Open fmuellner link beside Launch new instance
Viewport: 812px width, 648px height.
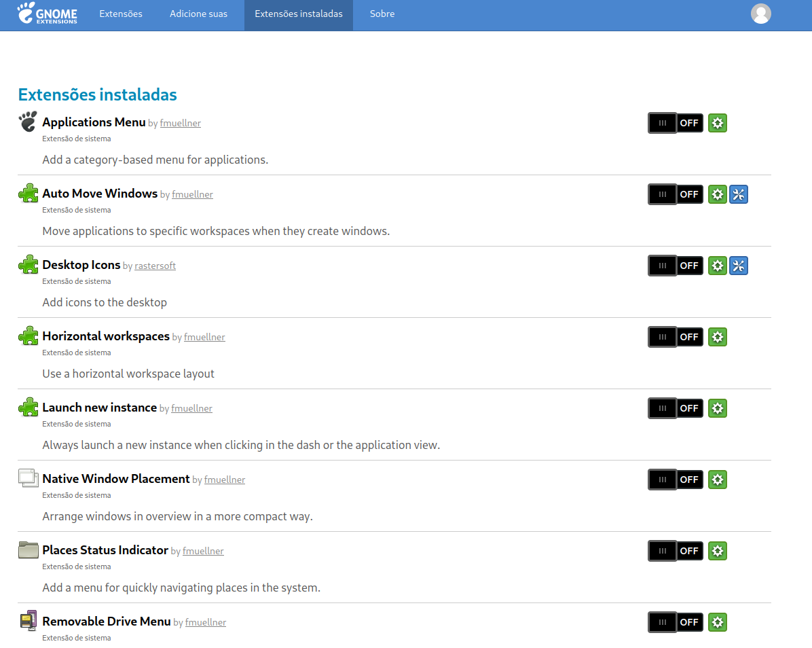coord(191,409)
